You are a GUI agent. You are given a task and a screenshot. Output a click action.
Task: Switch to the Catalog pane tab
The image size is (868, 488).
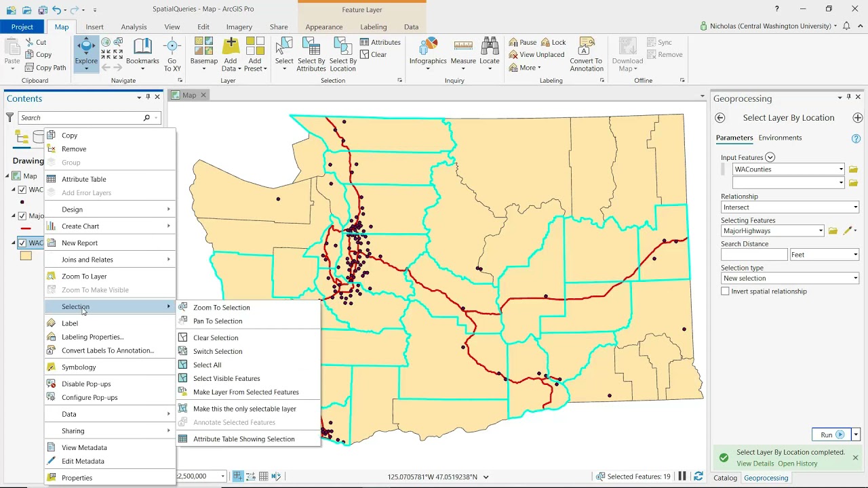(725, 478)
